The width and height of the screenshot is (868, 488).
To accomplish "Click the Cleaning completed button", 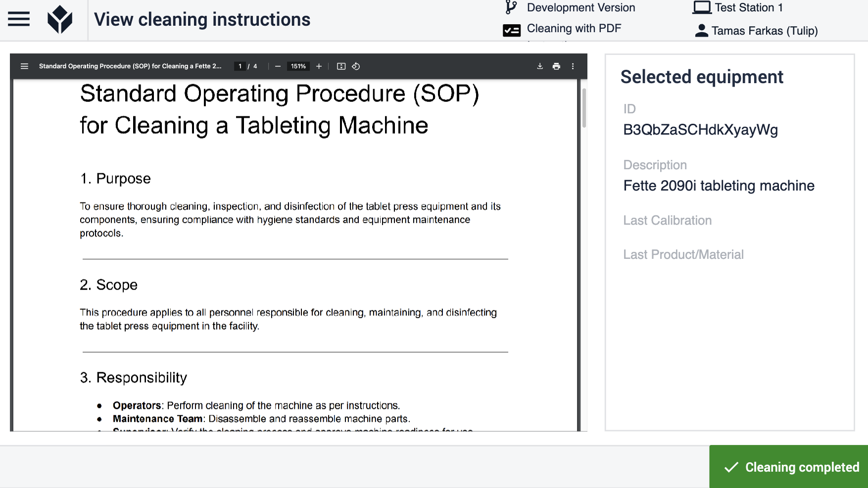I will click(789, 467).
